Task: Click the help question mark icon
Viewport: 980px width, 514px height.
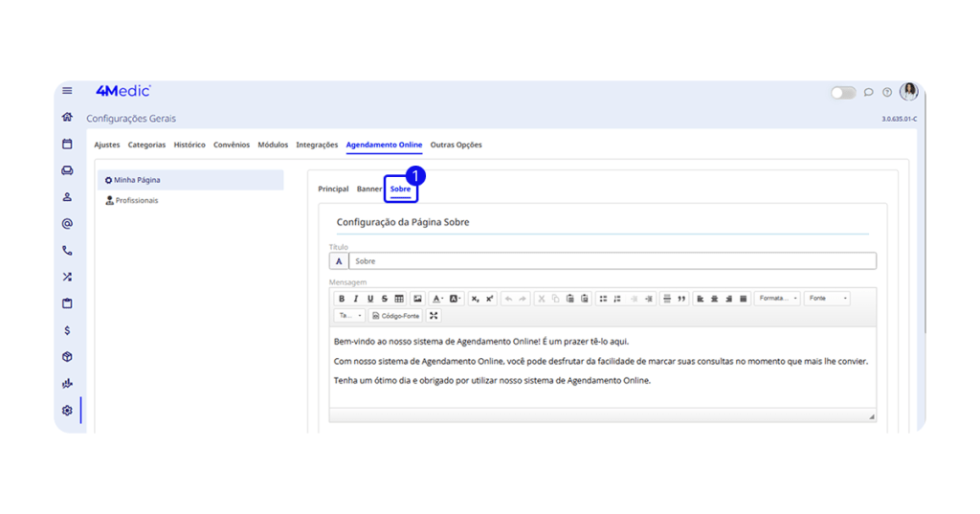Action: pos(887,93)
